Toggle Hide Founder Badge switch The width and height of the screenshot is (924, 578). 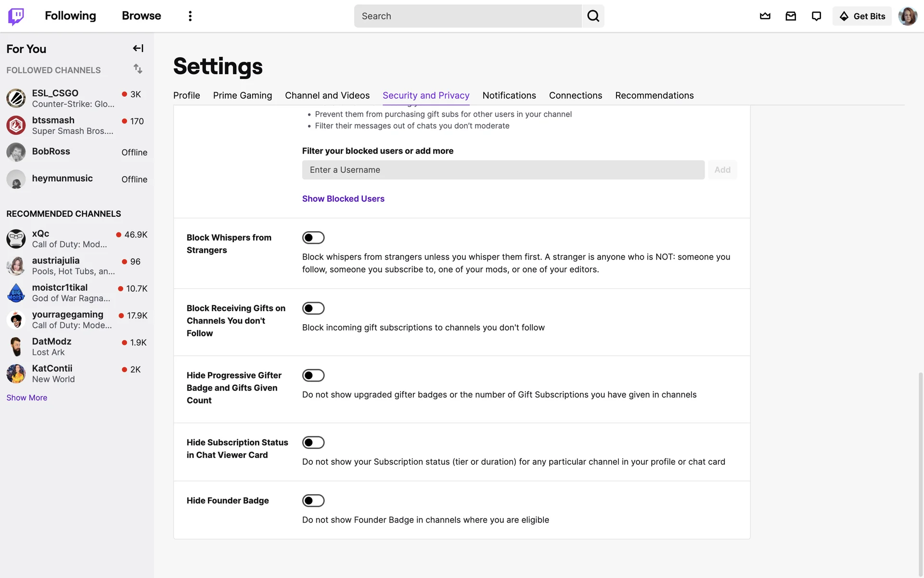pyautogui.click(x=313, y=500)
